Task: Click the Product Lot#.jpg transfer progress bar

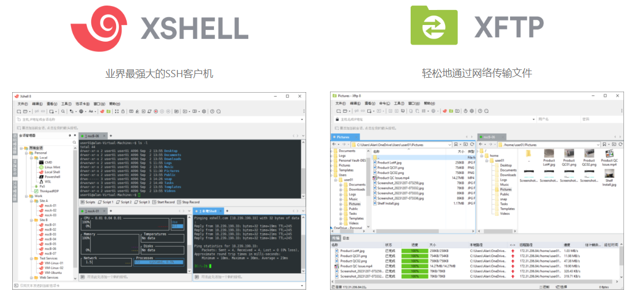Action: (x=415, y=251)
